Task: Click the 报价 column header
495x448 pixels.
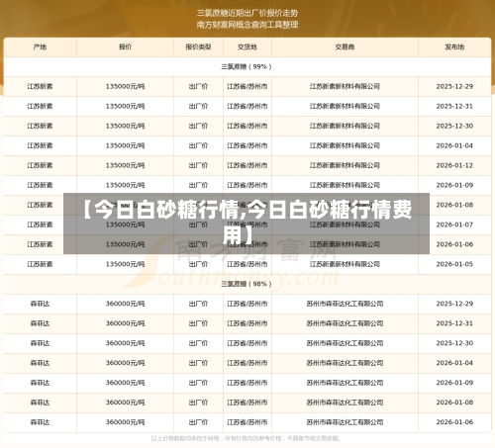Action: [x=125, y=47]
